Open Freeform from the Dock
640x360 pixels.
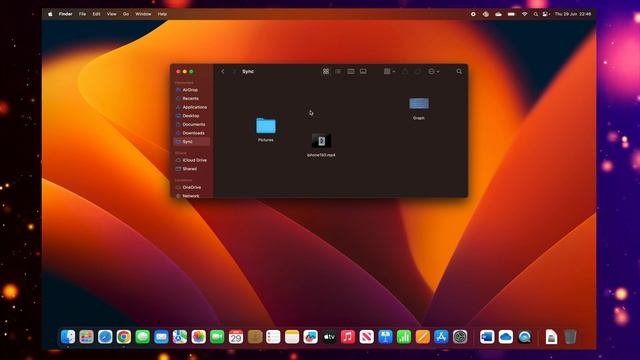(x=311, y=337)
